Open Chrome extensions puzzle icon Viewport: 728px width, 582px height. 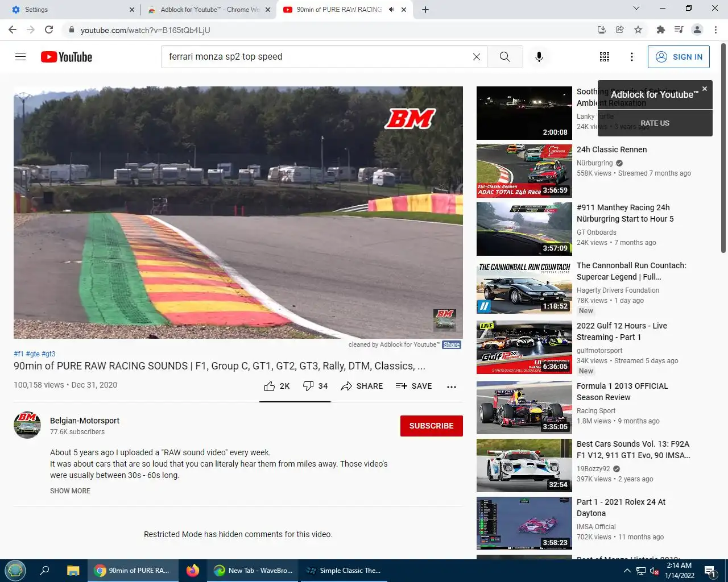pos(660,30)
